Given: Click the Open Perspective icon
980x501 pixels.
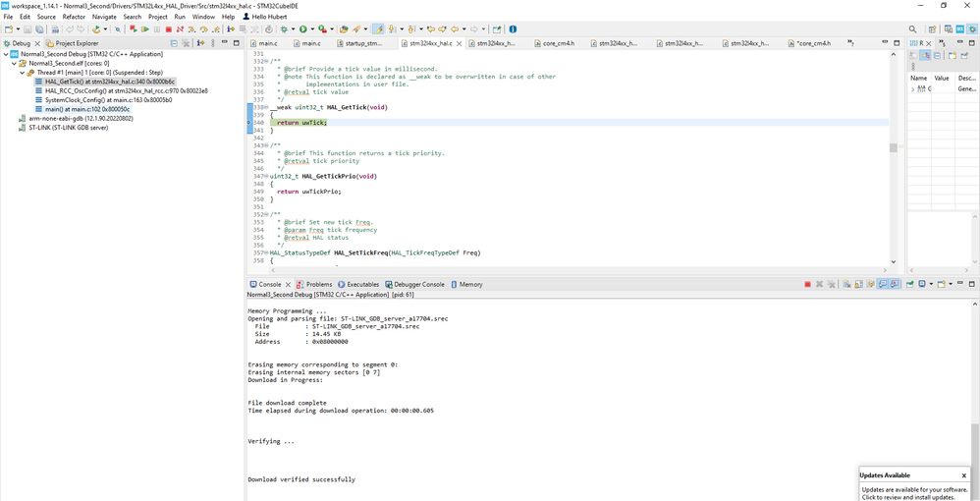Looking at the screenshot, I should coord(932,28).
